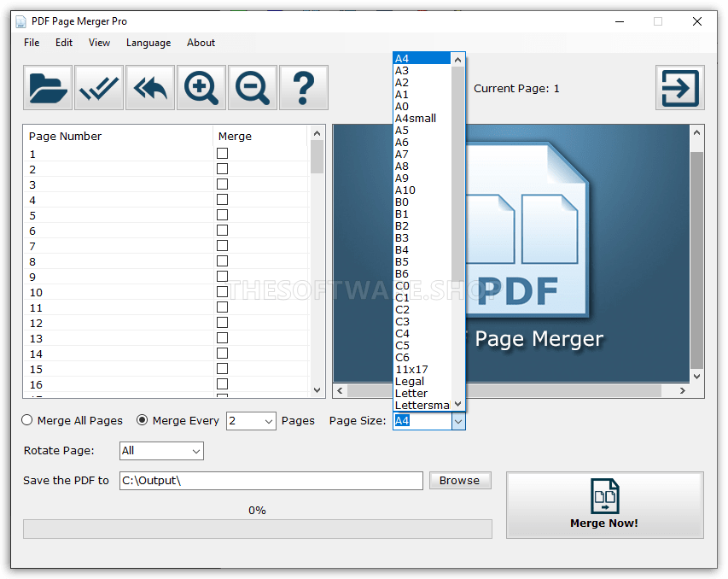
Task: Check the Merge checkbox for page 1
Action: click(x=222, y=154)
